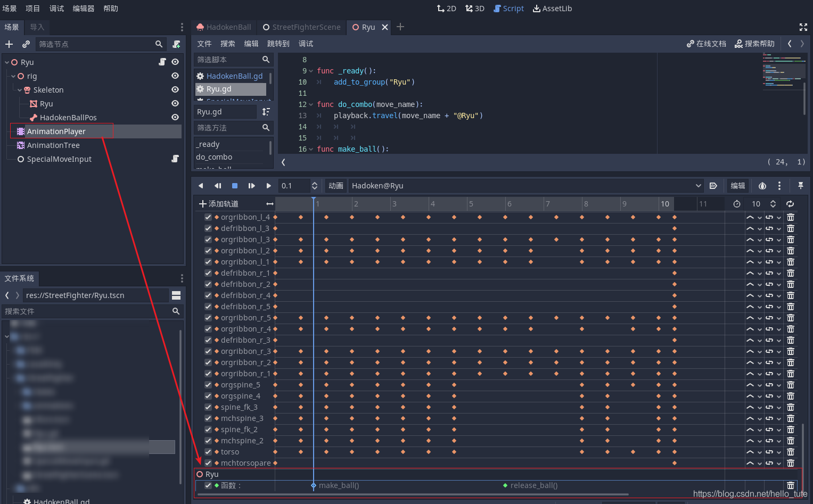
Task: Toggle the mchtorsopare track checkbox
Action: (x=208, y=463)
